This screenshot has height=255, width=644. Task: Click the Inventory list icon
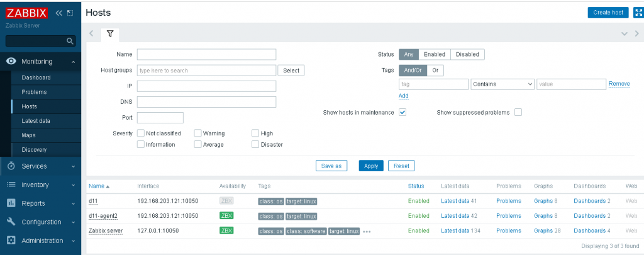(11, 184)
